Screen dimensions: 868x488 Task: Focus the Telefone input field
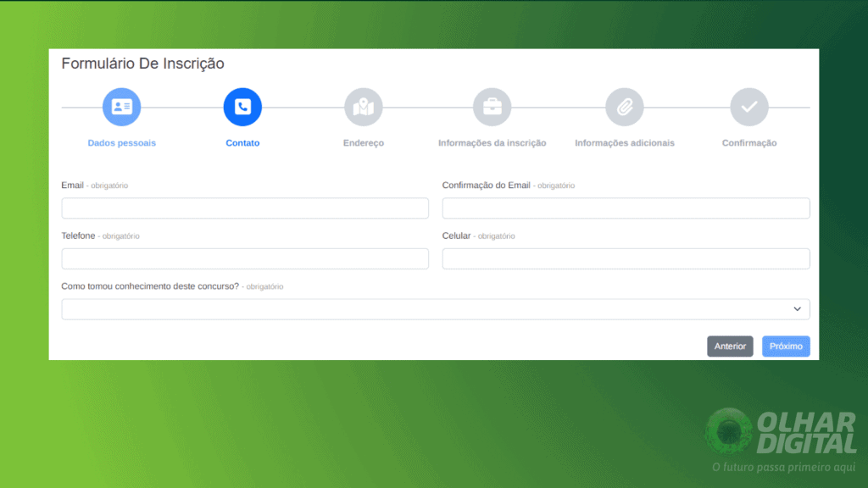pos(245,259)
